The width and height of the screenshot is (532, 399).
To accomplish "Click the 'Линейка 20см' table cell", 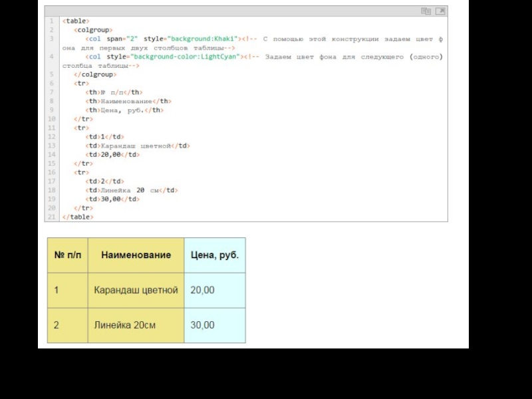I will tap(136, 325).
